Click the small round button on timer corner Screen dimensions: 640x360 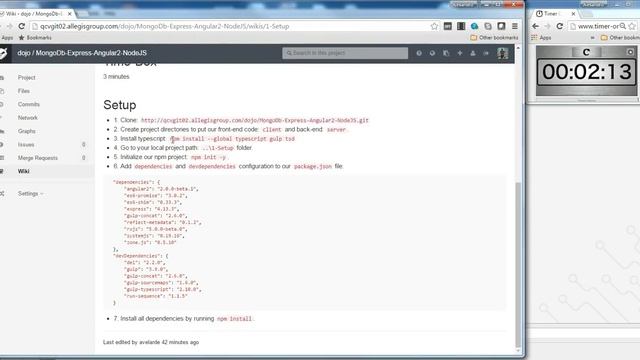click(630, 52)
